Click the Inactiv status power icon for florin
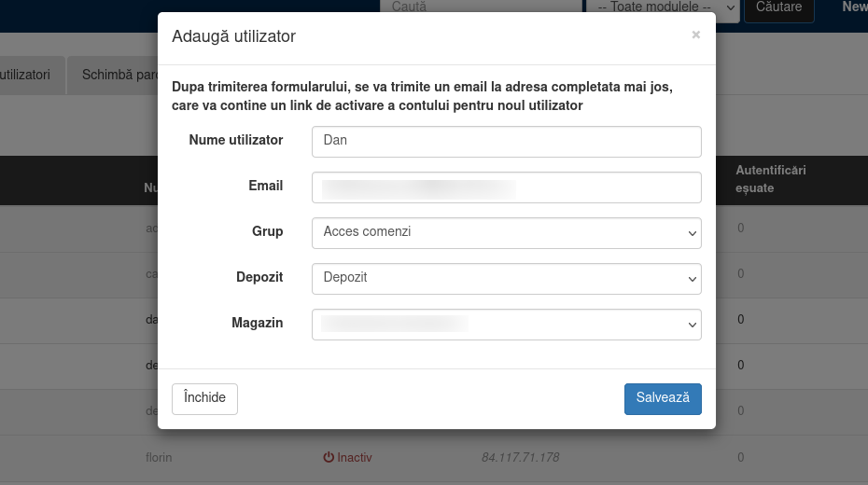 coord(329,457)
